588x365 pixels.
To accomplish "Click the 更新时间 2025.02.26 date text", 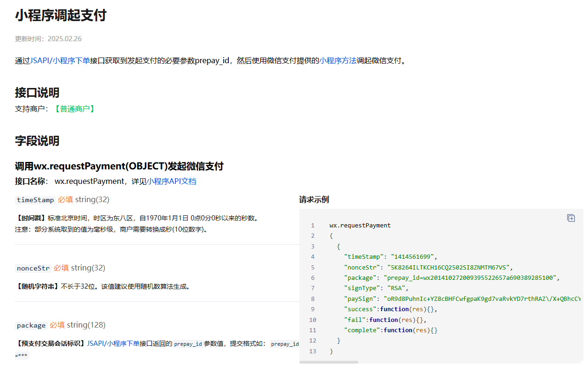I will [48, 39].
